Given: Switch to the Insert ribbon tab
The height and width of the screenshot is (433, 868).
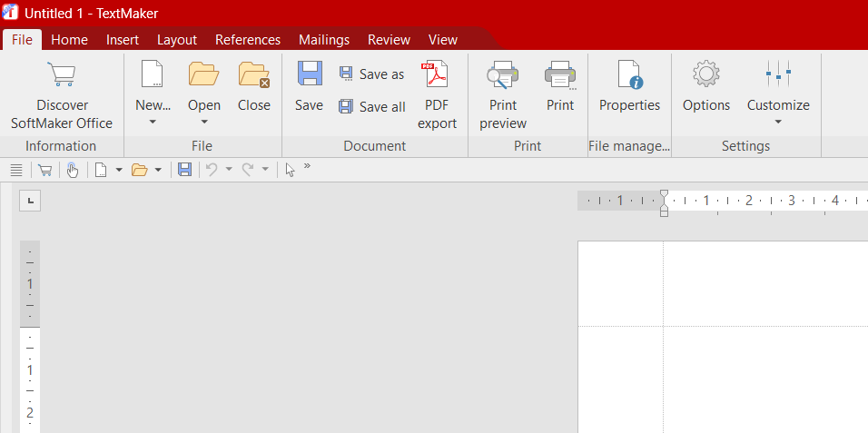Looking at the screenshot, I should [123, 40].
